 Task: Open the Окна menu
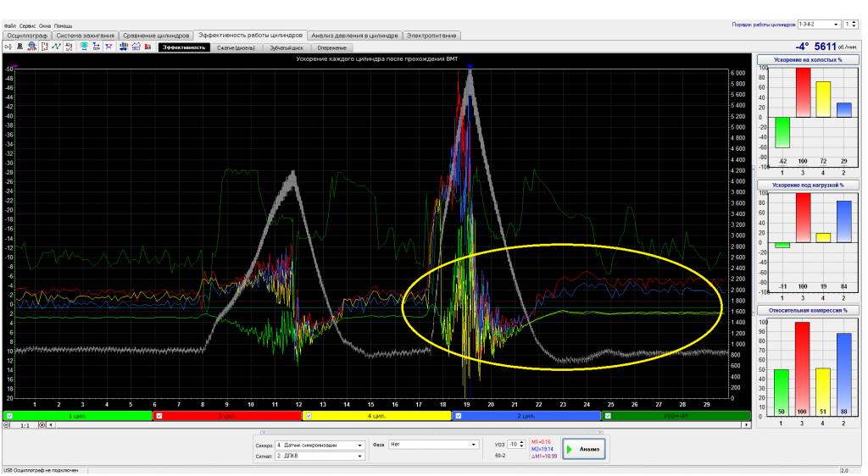(45, 26)
